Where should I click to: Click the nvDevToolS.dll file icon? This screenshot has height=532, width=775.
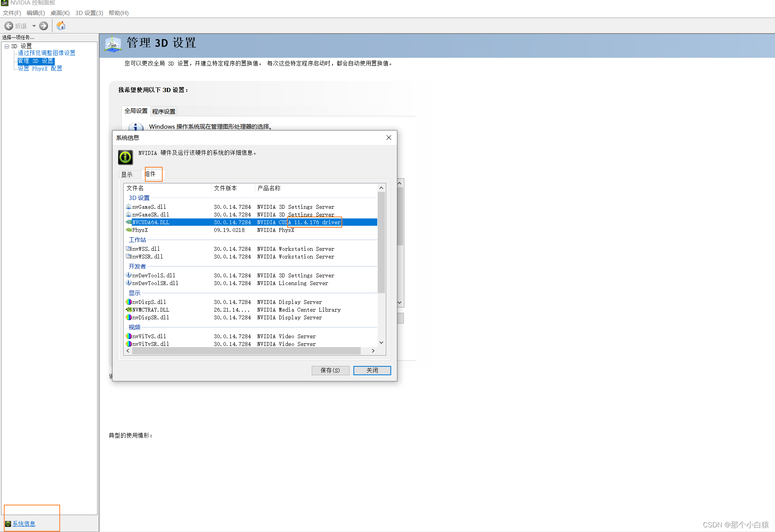[x=129, y=275]
